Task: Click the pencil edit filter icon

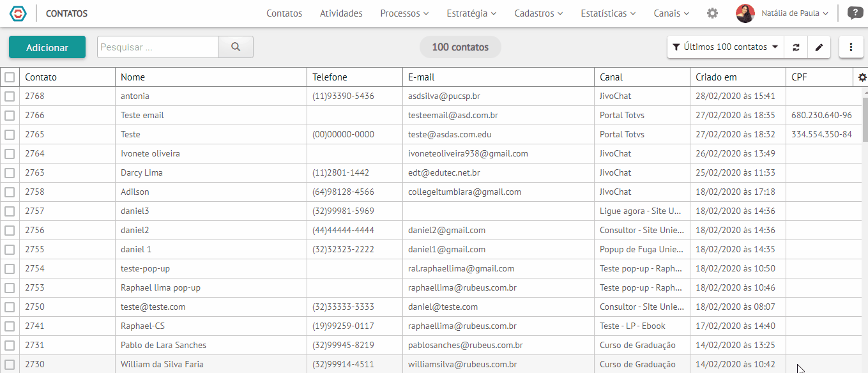Action: click(819, 47)
